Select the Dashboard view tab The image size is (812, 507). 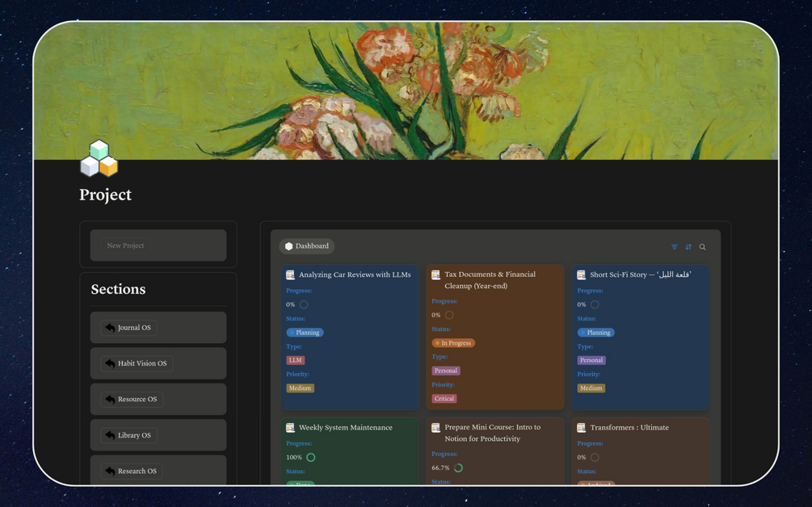pos(306,246)
